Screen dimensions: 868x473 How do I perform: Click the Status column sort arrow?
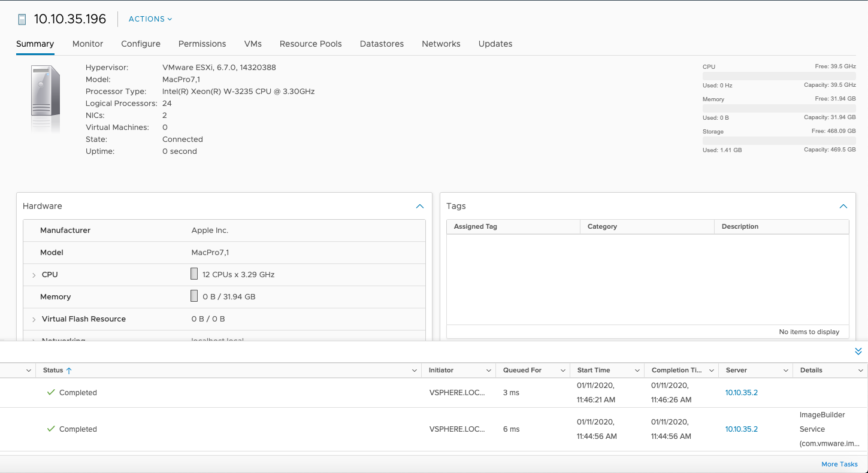pos(69,371)
